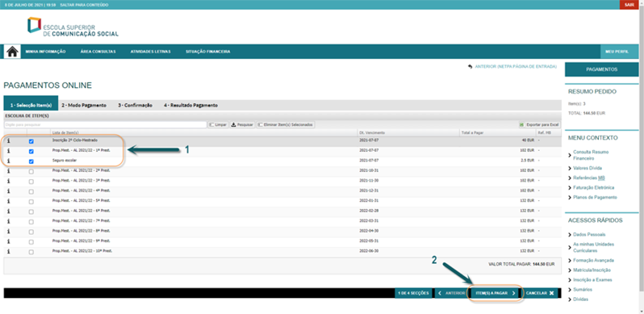Open As minhas Unidades Curriculares link

pyautogui.click(x=593, y=248)
